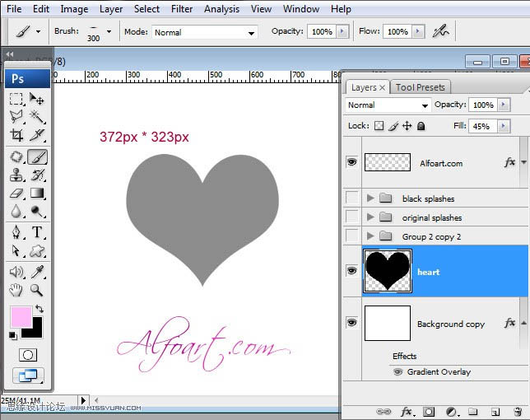The width and height of the screenshot is (530, 420).
Task: Select the Zoom magnifier tool
Action: [37, 290]
